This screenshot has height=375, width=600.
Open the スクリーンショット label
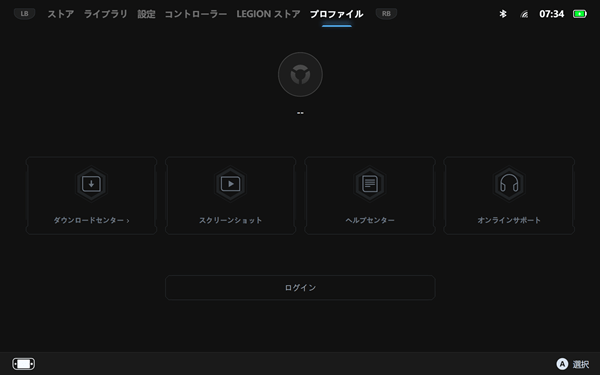[230, 220]
